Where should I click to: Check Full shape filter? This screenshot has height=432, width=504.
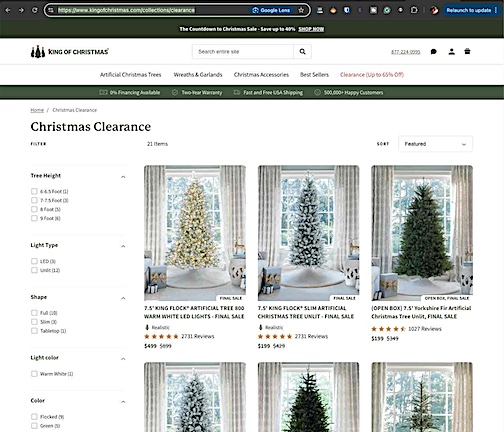(34, 313)
